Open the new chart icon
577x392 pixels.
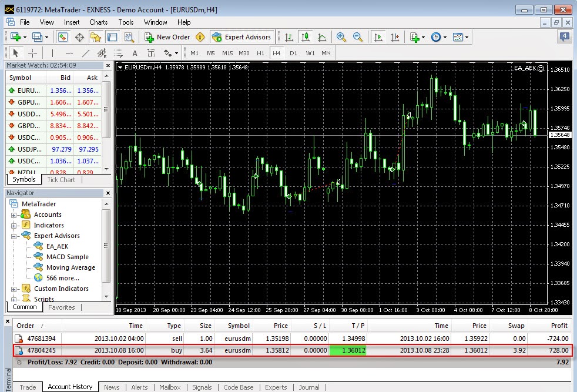pos(16,37)
